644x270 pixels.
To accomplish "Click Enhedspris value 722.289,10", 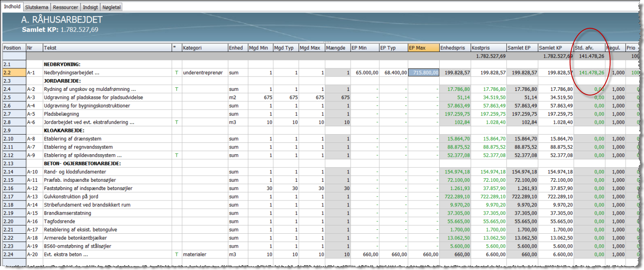I will click(455, 197).
